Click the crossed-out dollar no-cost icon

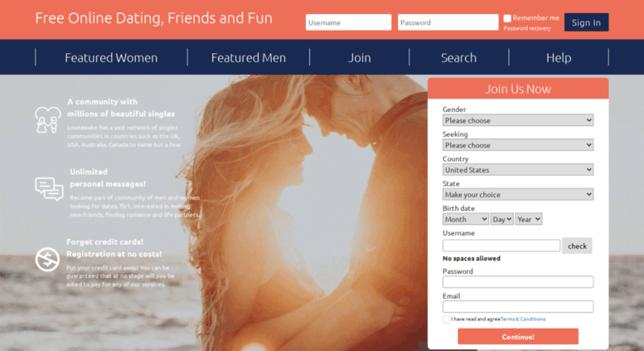(x=47, y=260)
